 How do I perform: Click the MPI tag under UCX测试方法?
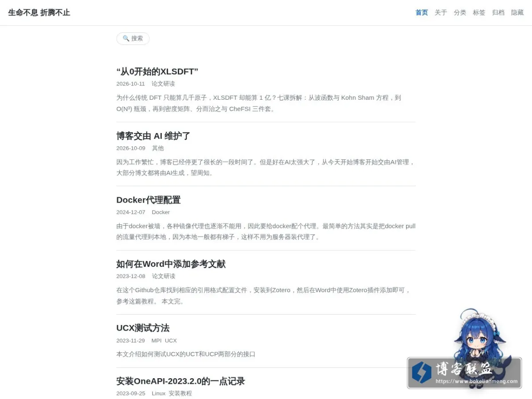click(x=156, y=340)
